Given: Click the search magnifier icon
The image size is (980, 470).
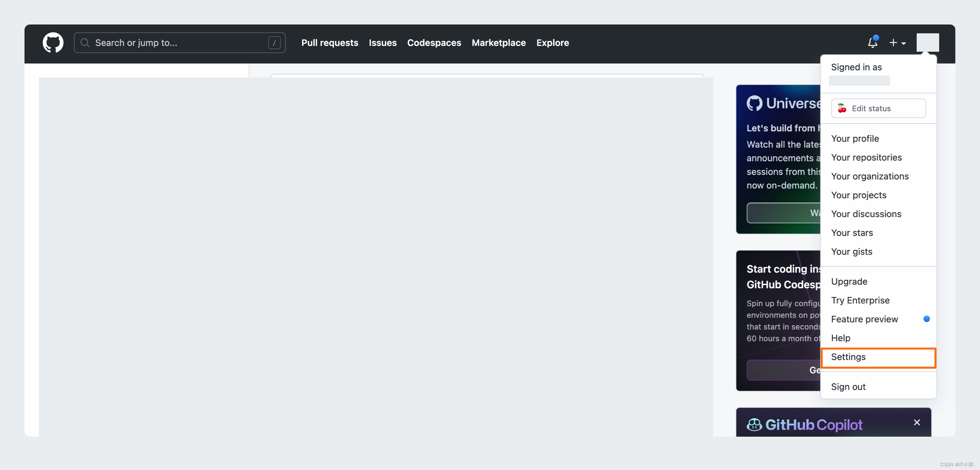Looking at the screenshot, I should coord(85,43).
